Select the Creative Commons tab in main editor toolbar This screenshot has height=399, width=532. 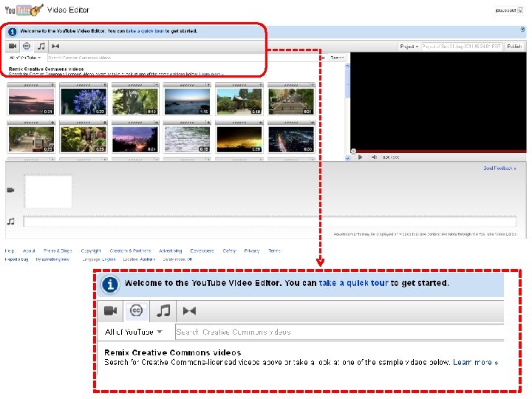pos(27,46)
